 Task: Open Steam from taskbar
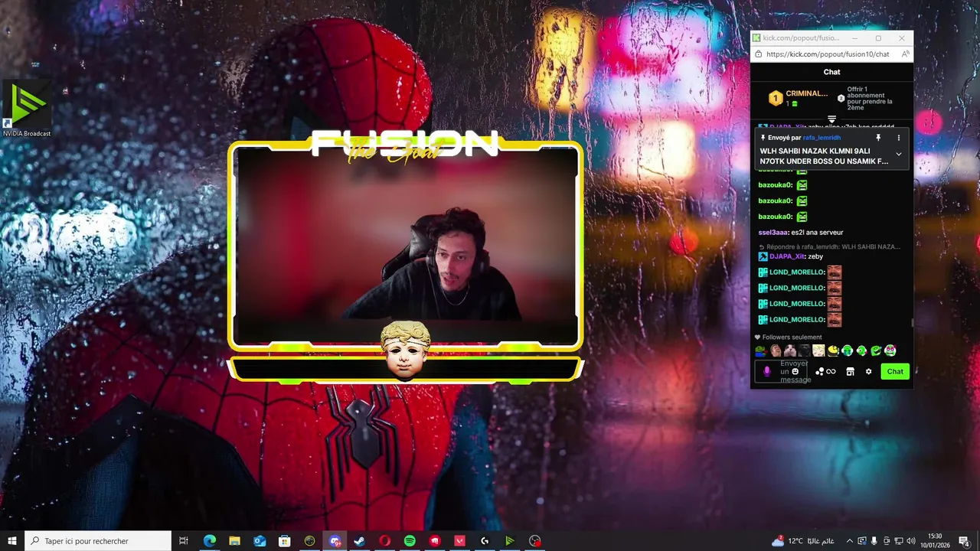click(x=359, y=541)
